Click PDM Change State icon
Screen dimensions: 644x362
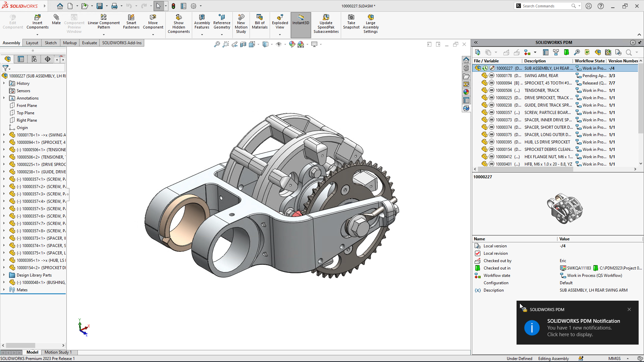point(527,52)
